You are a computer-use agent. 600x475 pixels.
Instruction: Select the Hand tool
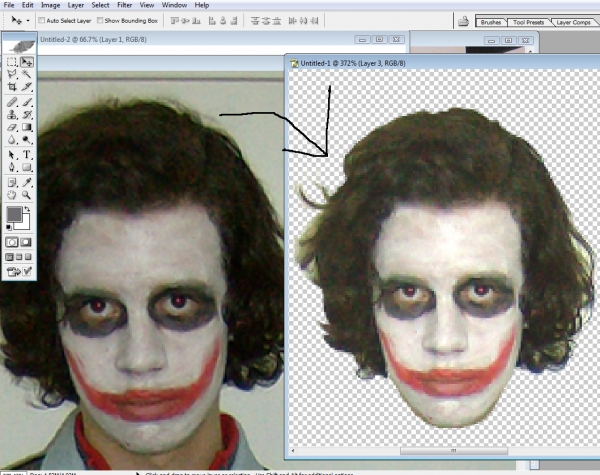pos(12,195)
